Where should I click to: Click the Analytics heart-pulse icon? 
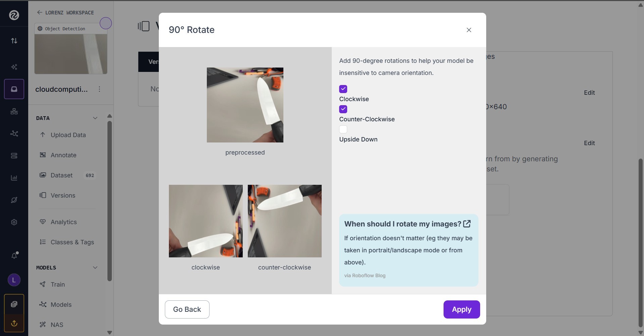click(x=43, y=222)
